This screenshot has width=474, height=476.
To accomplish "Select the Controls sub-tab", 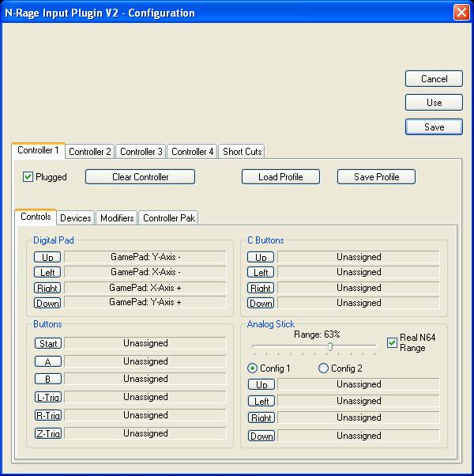I will [x=36, y=217].
